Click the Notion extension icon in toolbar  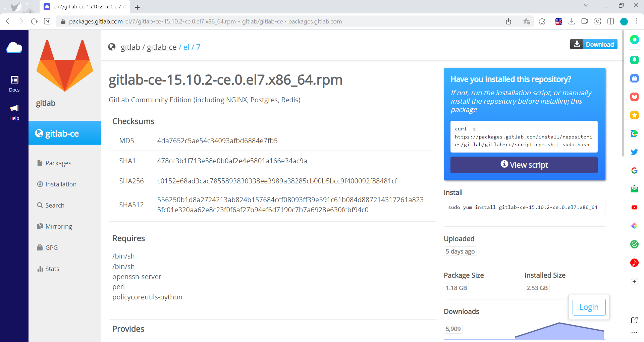click(x=47, y=21)
